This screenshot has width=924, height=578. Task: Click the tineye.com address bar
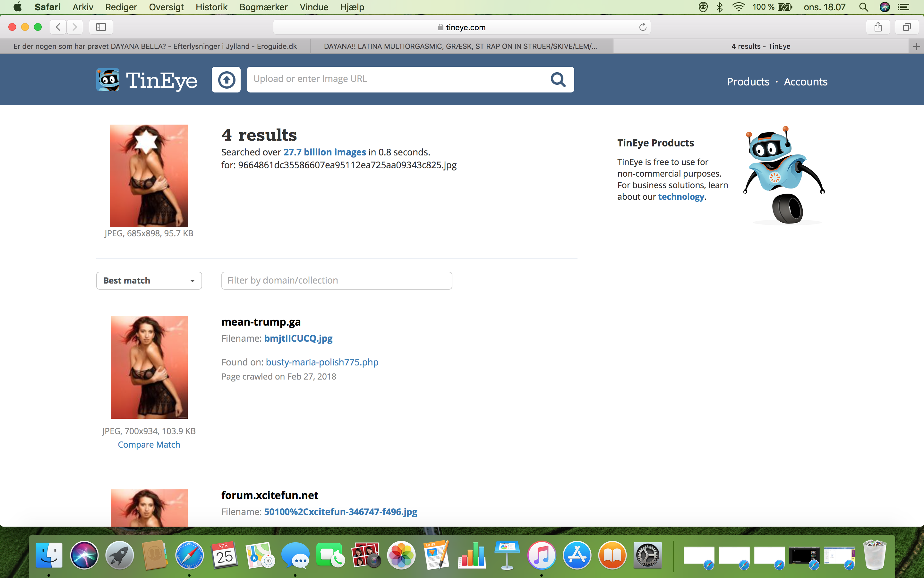pyautogui.click(x=462, y=27)
